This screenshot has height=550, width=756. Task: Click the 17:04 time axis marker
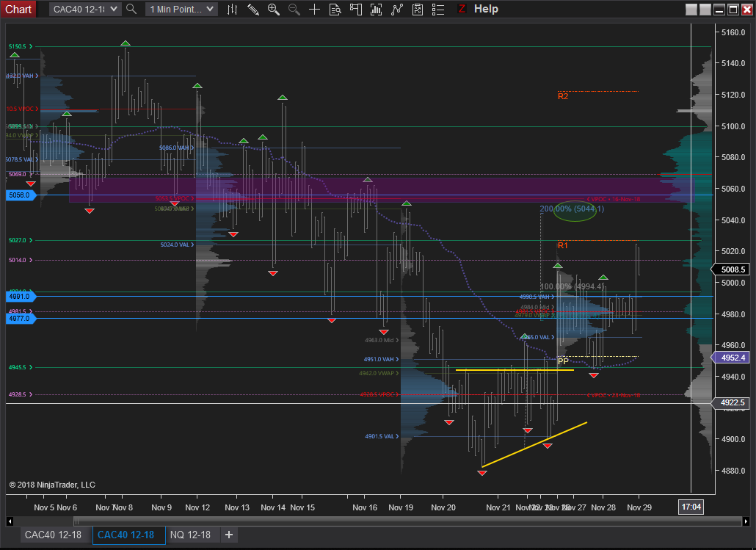pyautogui.click(x=691, y=507)
